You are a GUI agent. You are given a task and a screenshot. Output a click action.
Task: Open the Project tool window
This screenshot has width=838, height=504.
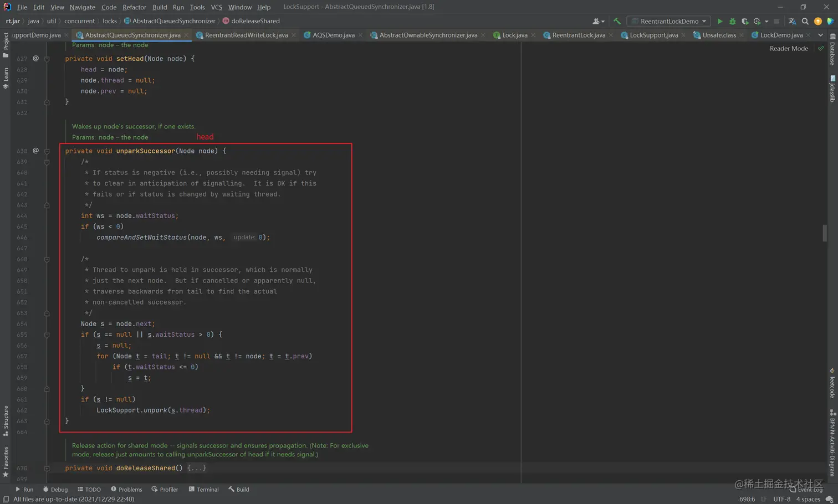coord(6,45)
